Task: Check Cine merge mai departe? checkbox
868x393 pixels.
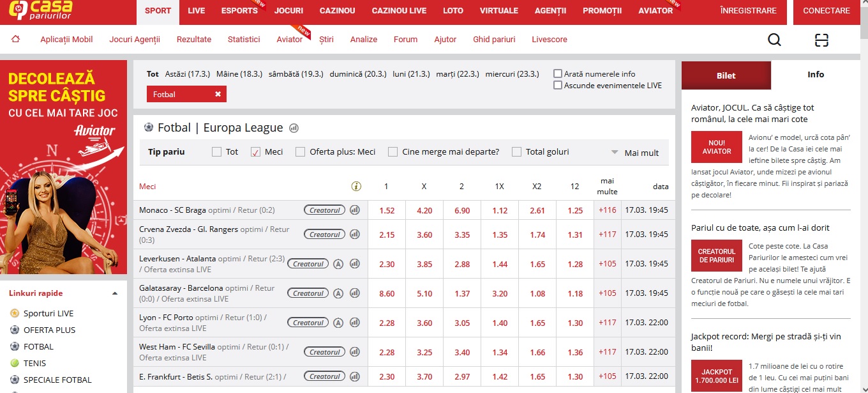Action: [x=393, y=152]
